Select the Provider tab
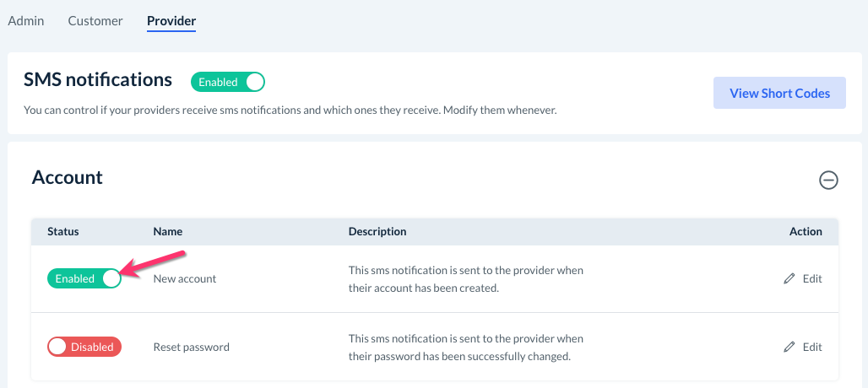Viewport: 868px width, 388px height. (171, 20)
